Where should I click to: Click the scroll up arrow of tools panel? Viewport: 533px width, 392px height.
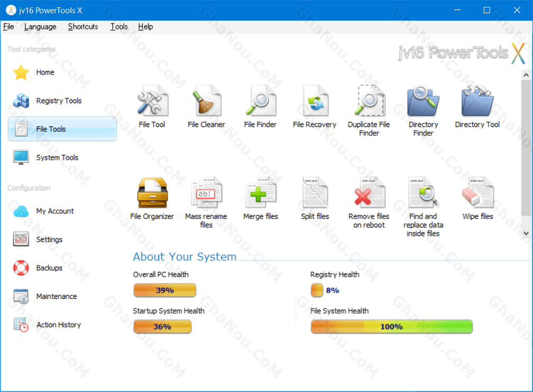526,75
